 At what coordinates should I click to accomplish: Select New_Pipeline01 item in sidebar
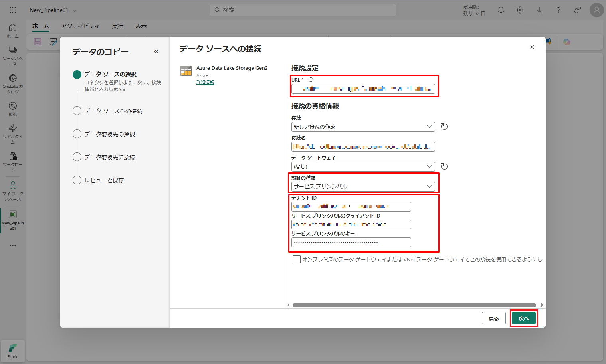13,220
